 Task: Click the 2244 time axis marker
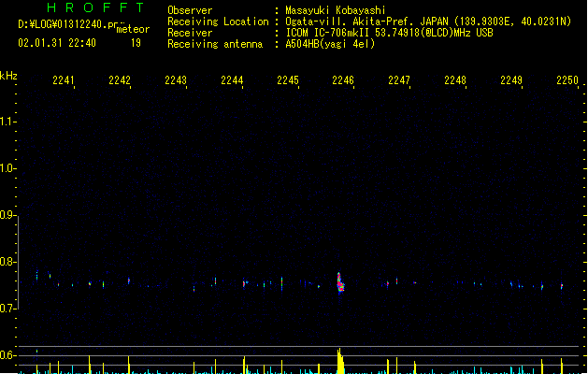232,80
